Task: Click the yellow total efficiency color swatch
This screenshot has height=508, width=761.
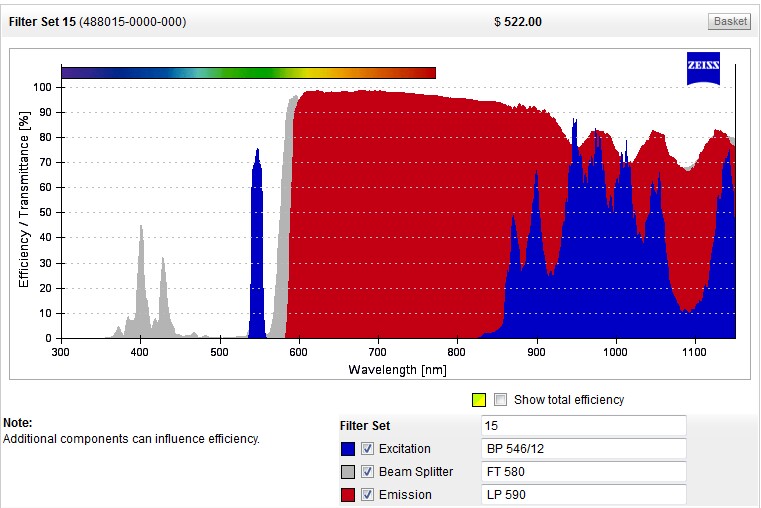Action: tap(479, 400)
